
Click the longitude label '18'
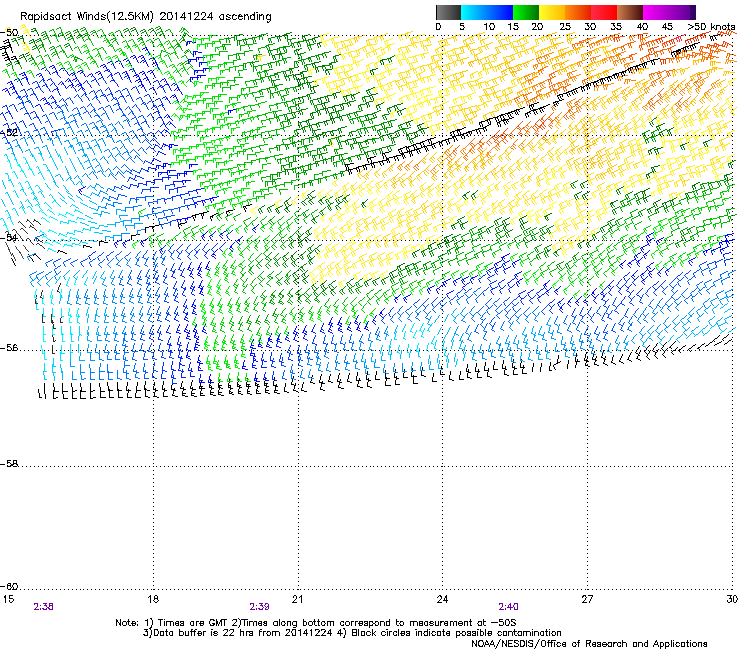(153, 599)
